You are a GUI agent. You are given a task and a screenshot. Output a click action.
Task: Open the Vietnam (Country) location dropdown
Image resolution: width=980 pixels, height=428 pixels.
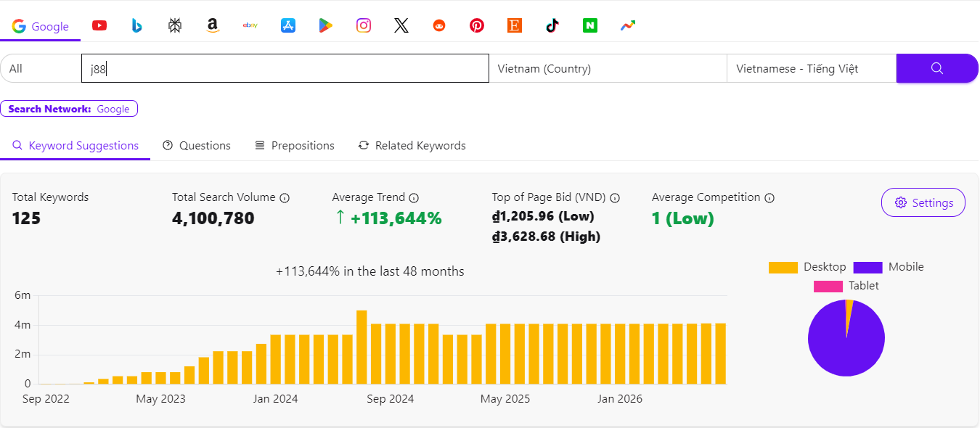(608, 68)
